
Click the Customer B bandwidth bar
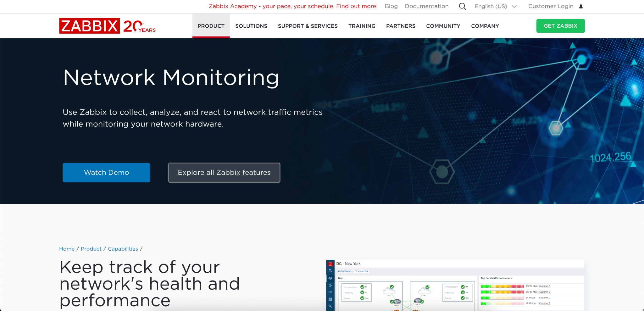(502, 286)
